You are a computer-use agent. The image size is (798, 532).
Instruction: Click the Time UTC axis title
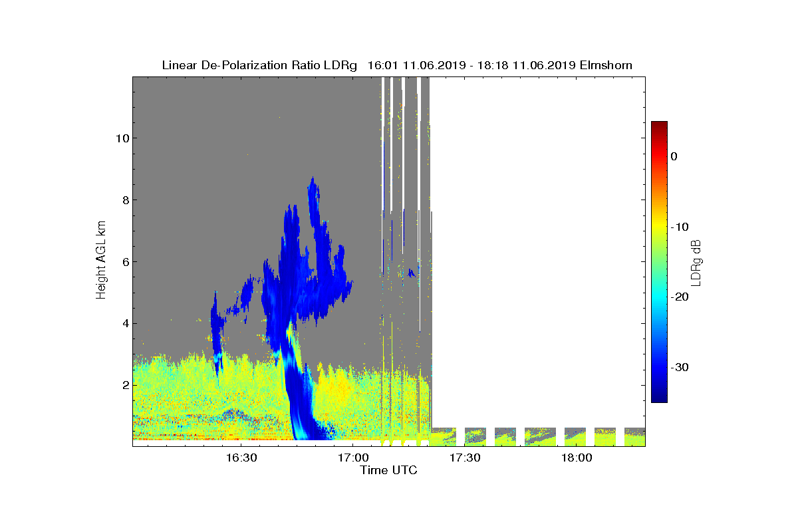(x=389, y=470)
